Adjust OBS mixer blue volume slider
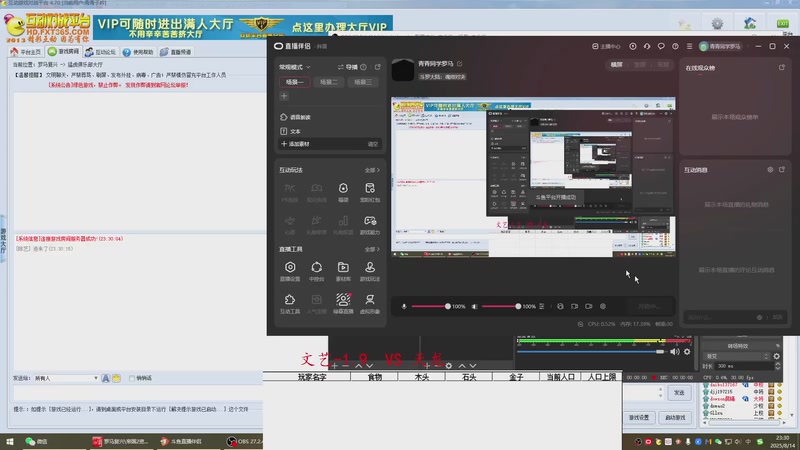 (x=591, y=352)
